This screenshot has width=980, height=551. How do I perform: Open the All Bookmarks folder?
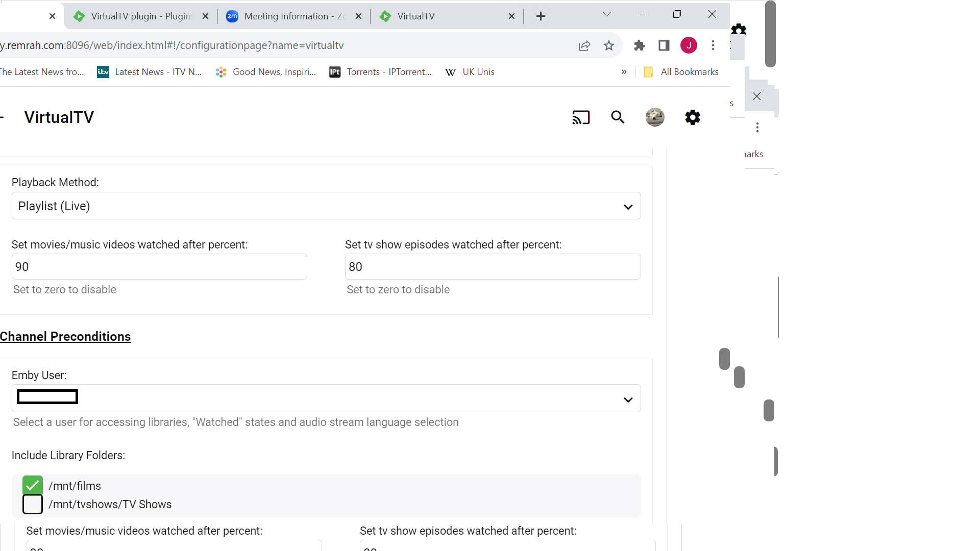tap(681, 72)
